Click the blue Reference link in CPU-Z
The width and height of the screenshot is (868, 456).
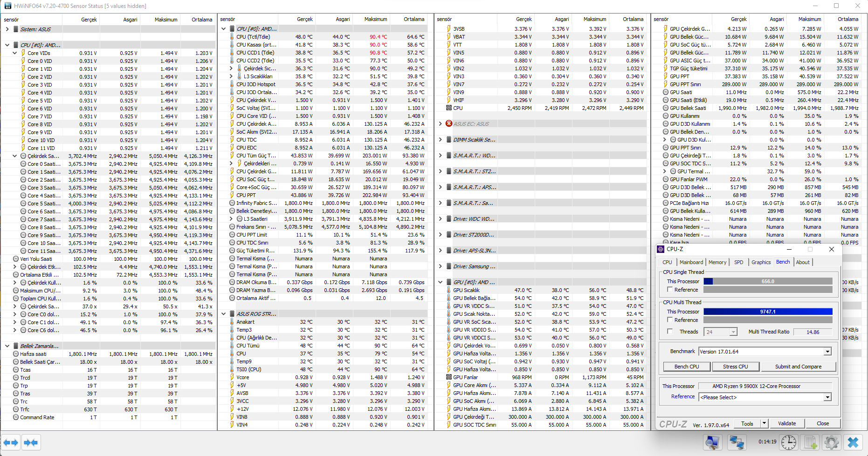683,396
